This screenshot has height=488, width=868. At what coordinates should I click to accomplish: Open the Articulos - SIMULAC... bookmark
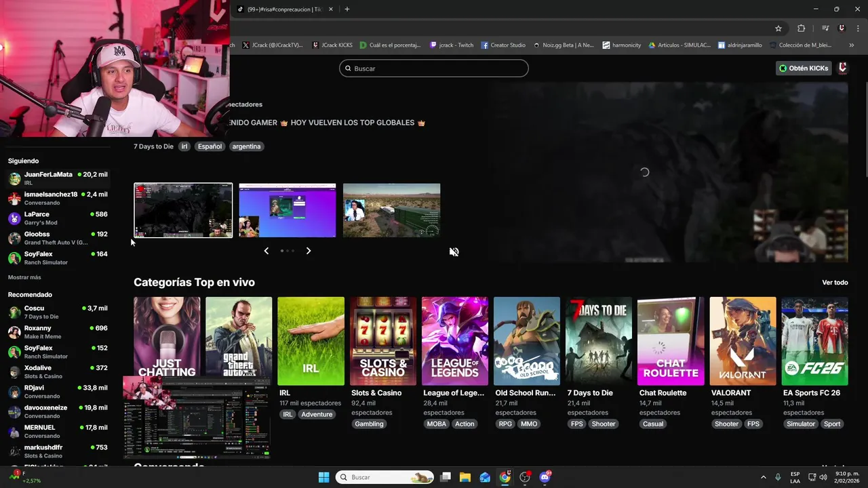pyautogui.click(x=679, y=45)
